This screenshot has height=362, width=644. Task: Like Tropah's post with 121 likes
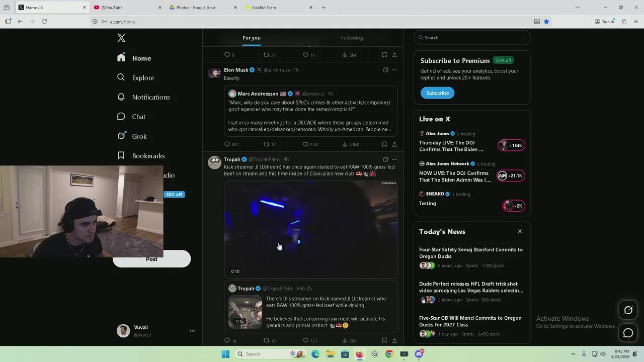pyautogui.click(x=305, y=340)
